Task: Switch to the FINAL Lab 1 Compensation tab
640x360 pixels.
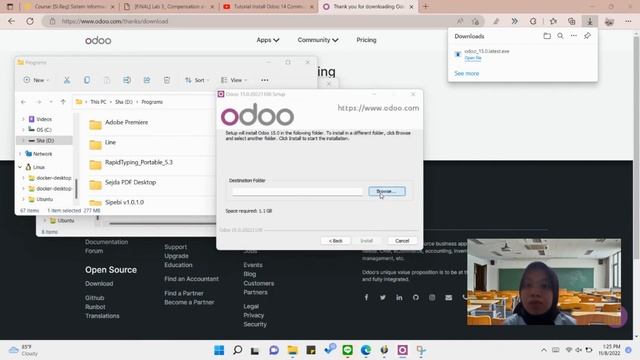Action: tap(169, 7)
